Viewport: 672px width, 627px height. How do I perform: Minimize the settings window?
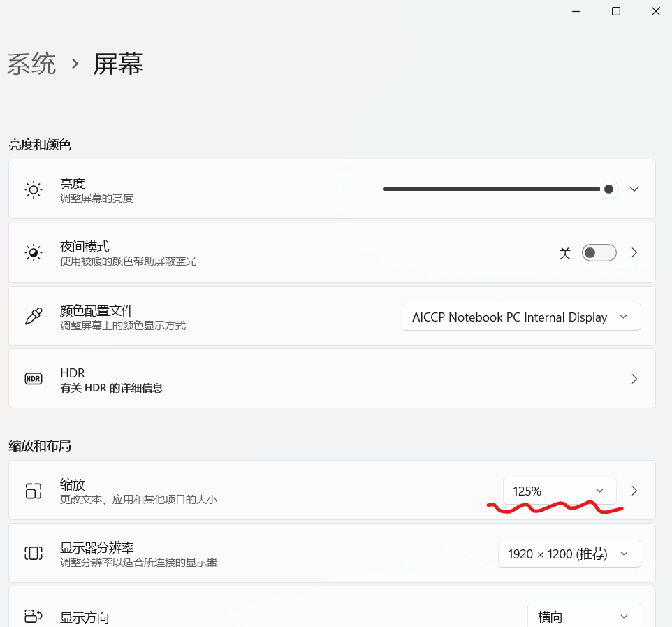coord(576,12)
